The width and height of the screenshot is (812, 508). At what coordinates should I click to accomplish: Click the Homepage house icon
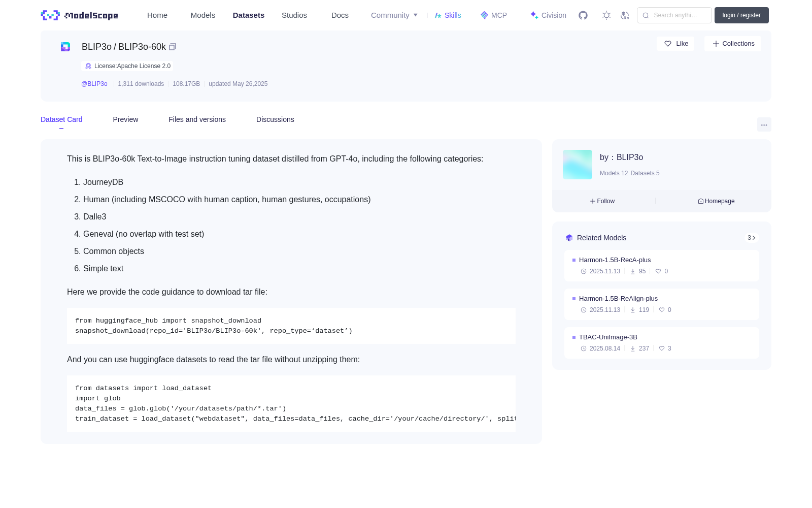click(701, 201)
